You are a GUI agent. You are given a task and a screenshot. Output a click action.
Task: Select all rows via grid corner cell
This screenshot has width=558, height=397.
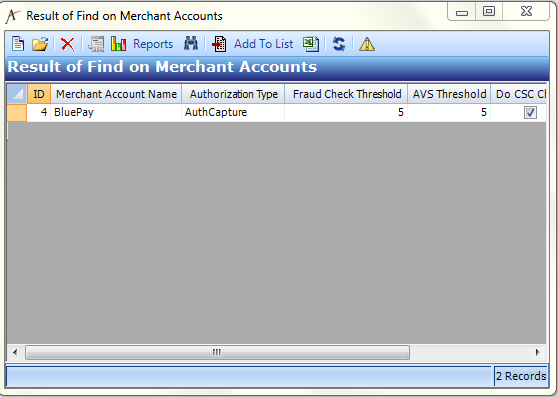[17, 94]
